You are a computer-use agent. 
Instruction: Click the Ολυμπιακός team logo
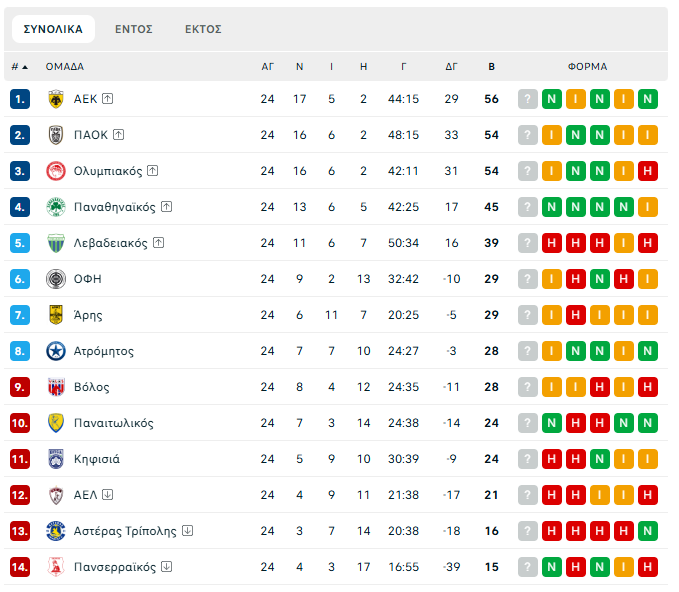pos(56,171)
